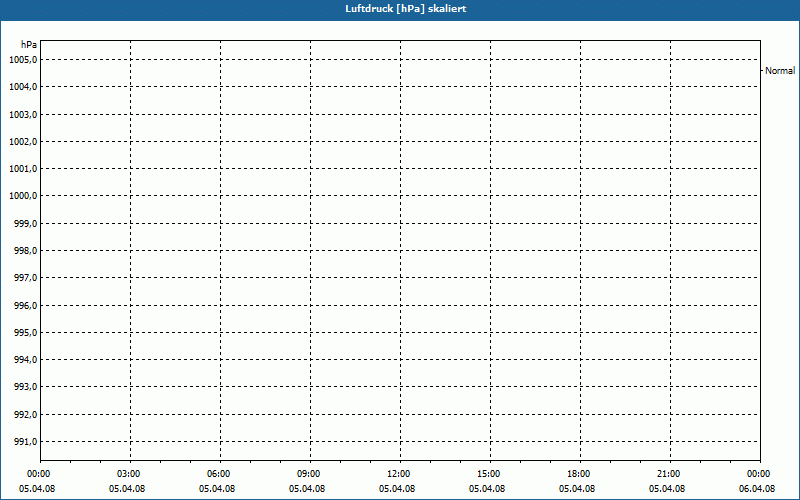The image size is (800, 500).
Task: Select the 1004,0 y-axis value
Action: [x=23, y=87]
